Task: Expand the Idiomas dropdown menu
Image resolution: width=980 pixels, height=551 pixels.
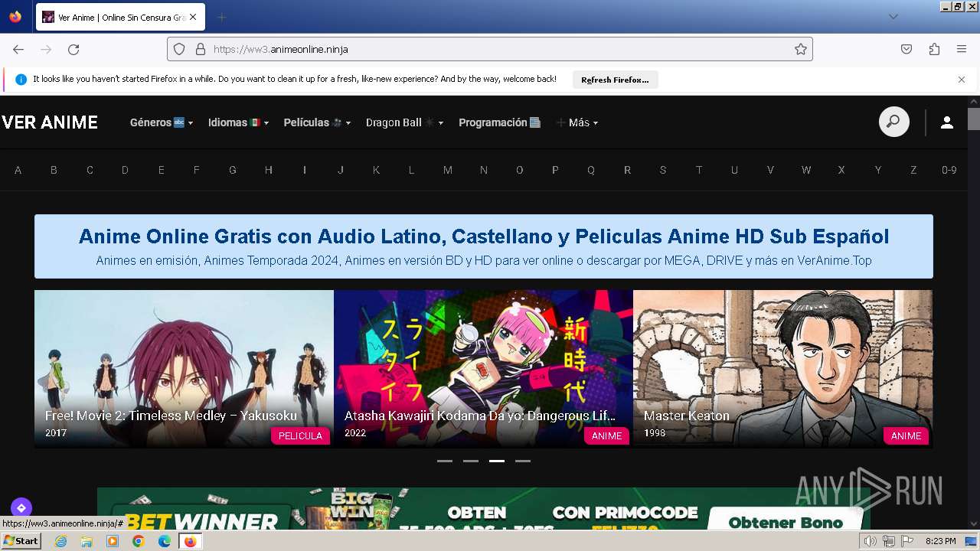Action: 238,122
